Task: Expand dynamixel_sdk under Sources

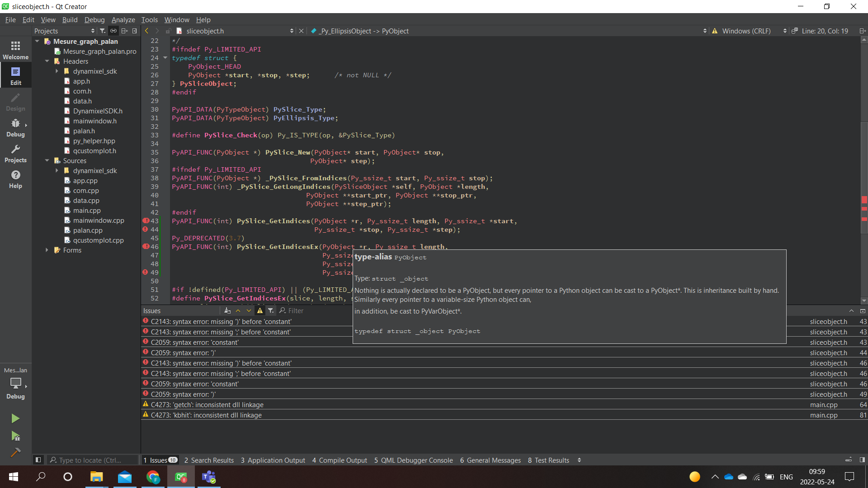Action: (x=57, y=170)
